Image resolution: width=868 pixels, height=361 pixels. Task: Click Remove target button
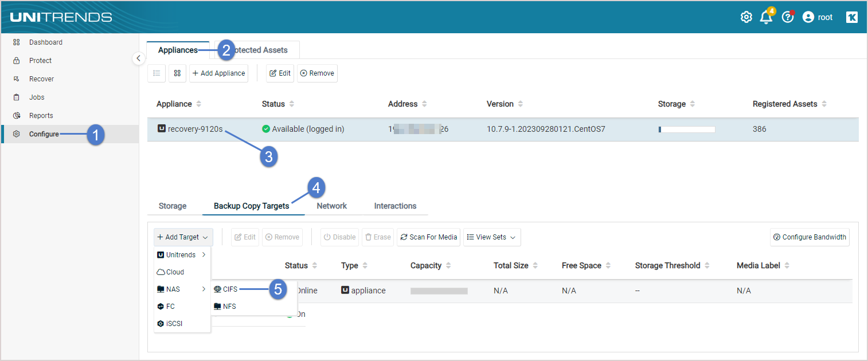(x=283, y=237)
